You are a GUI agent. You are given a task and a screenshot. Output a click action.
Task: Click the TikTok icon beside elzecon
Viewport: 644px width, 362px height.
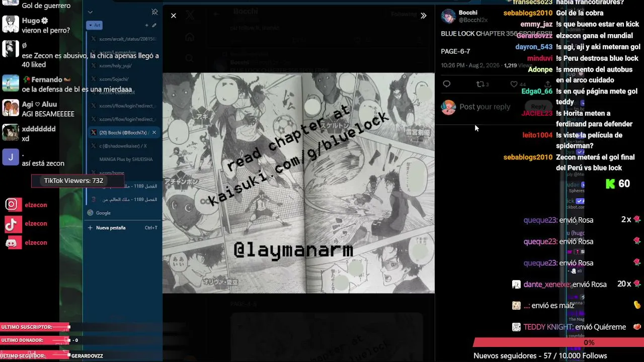pyautogui.click(x=12, y=224)
